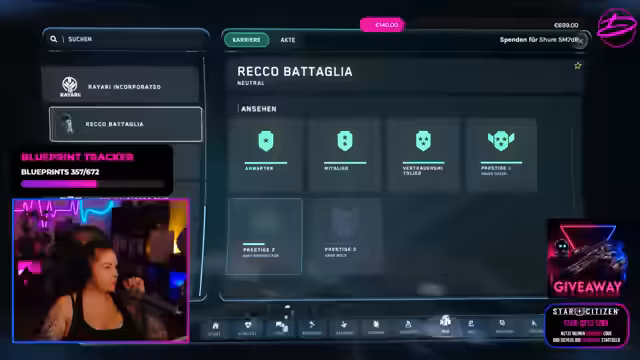Select the winged Prestige 1 badge

pyautogui.click(x=501, y=141)
